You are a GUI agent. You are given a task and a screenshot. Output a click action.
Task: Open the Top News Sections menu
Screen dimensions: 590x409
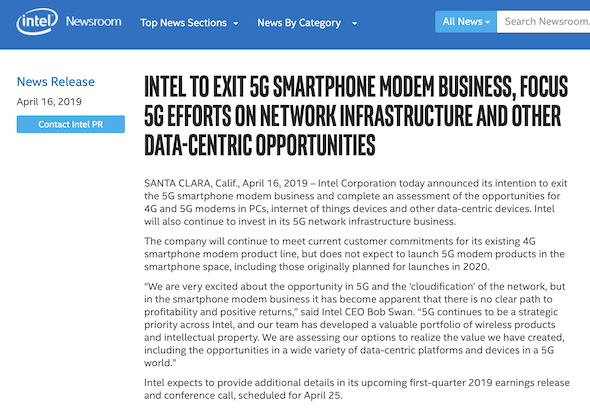point(183,23)
